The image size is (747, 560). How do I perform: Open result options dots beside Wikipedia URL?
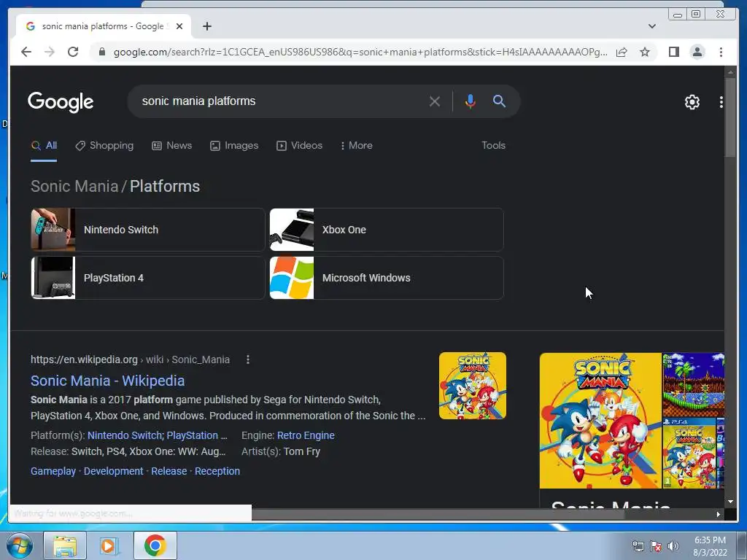point(248,359)
